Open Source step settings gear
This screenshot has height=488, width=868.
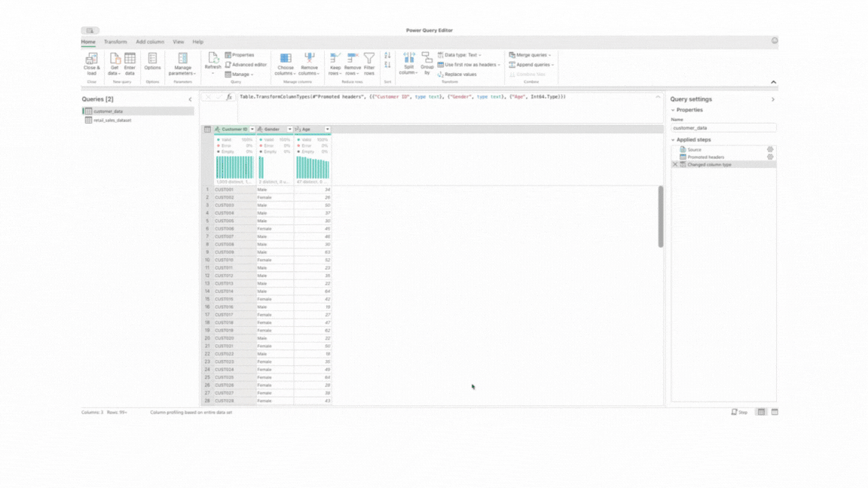770,150
